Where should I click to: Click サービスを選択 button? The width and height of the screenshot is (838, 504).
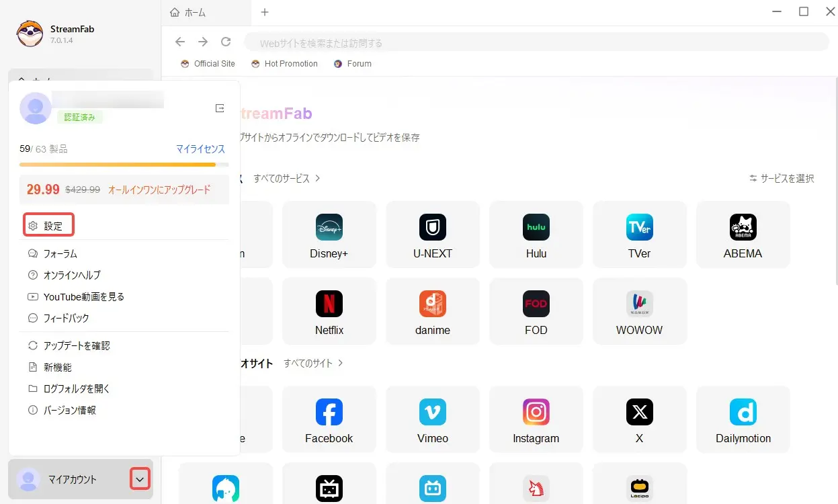[x=782, y=178]
